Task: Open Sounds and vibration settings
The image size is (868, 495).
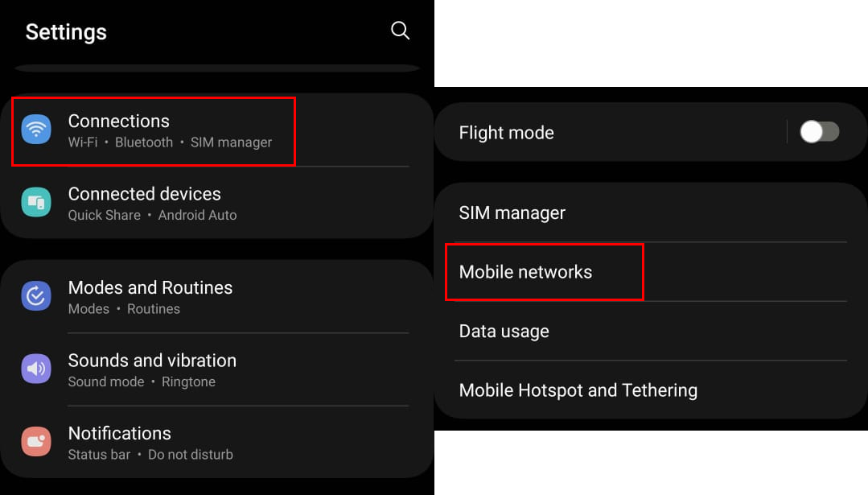Action: click(152, 361)
